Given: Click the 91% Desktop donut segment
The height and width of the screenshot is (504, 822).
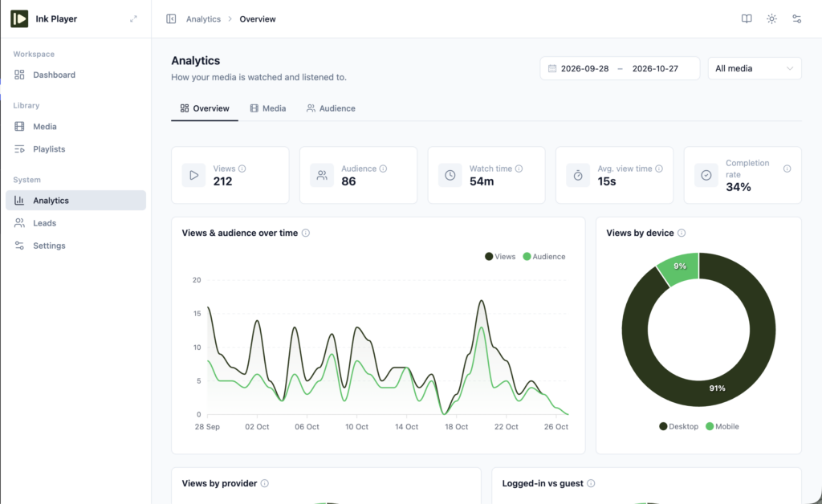Looking at the screenshot, I should click(717, 388).
